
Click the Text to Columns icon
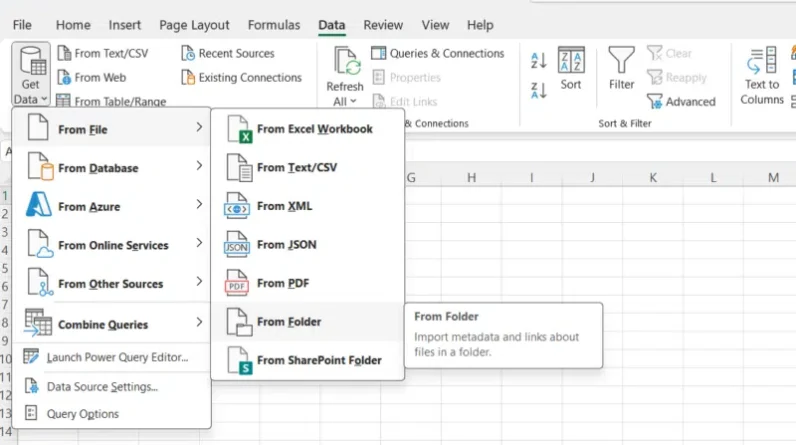(761, 60)
